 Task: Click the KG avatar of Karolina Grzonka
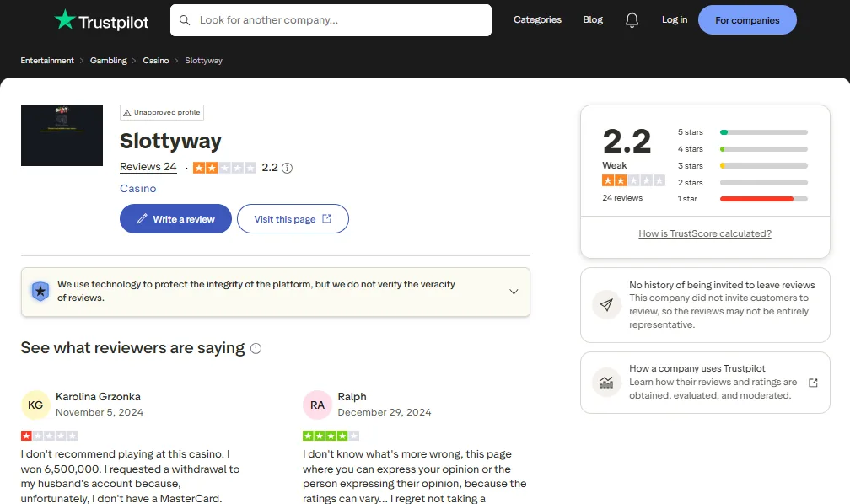point(35,405)
